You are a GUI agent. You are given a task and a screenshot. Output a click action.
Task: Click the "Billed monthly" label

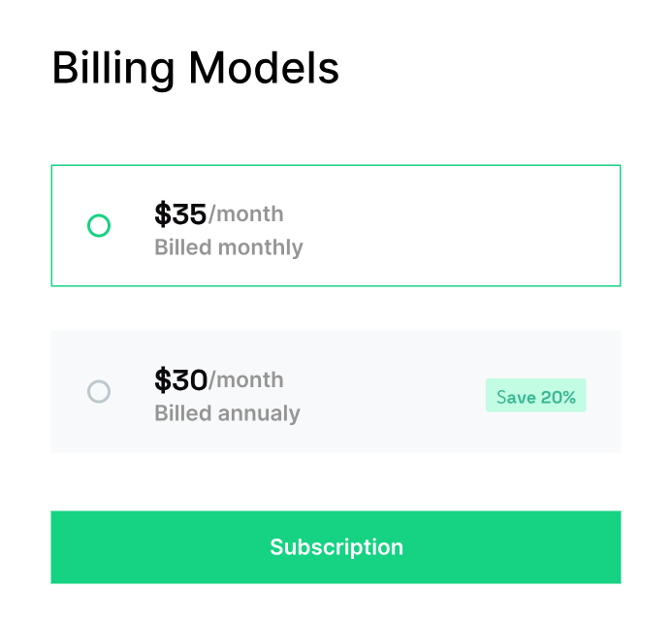(x=229, y=247)
